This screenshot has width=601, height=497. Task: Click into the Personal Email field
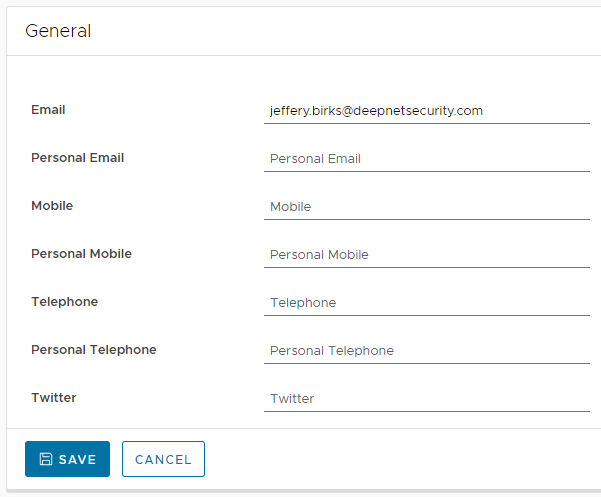click(x=427, y=159)
